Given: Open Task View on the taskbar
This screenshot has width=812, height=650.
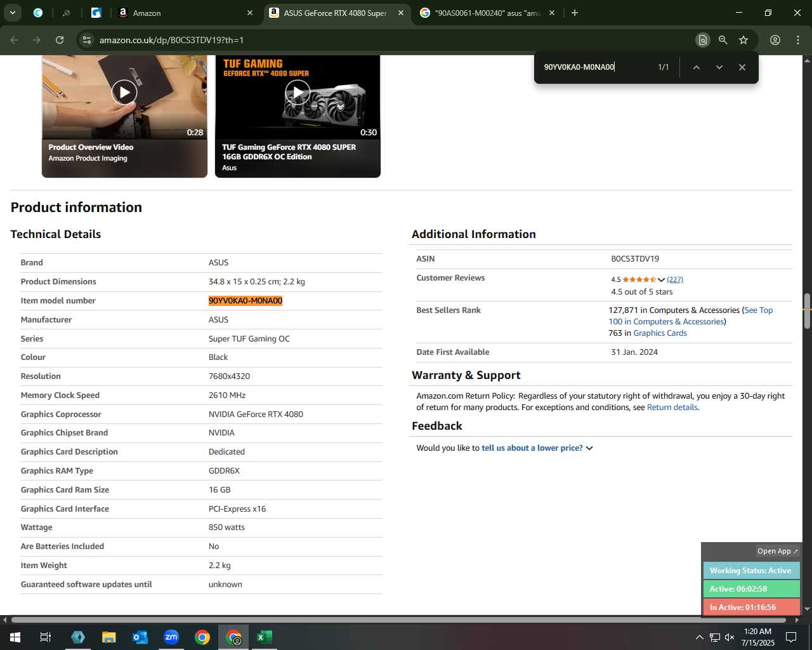Looking at the screenshot, I should point(46,637).
